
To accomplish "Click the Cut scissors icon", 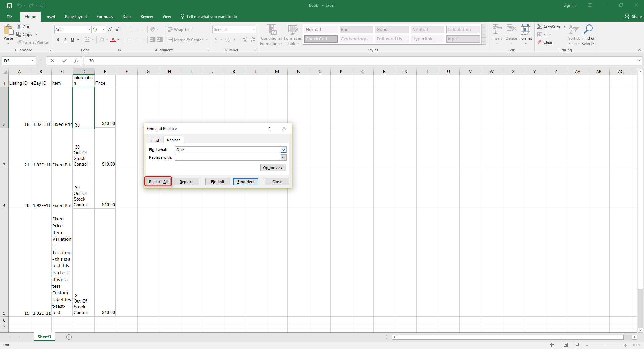I will point(19,27).
